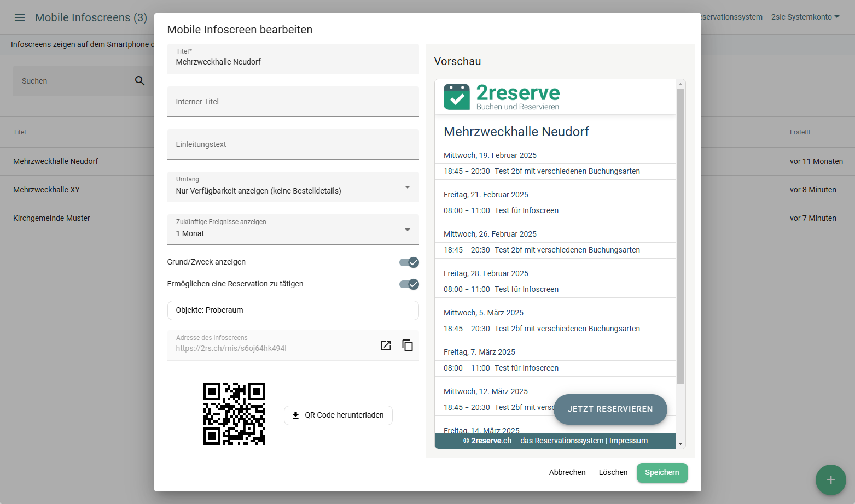This screenshot has height=504, width=855.
Task: Click the QR code image
Action: click(234, 414)
